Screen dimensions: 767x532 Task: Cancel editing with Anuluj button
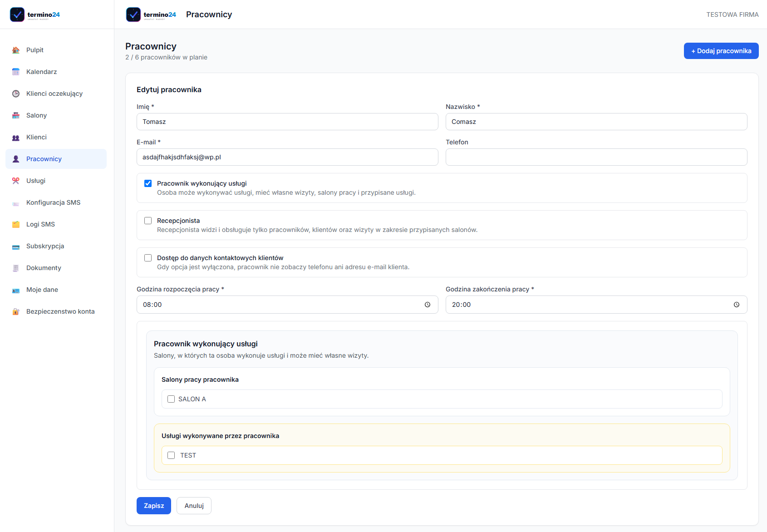point(194,506)
